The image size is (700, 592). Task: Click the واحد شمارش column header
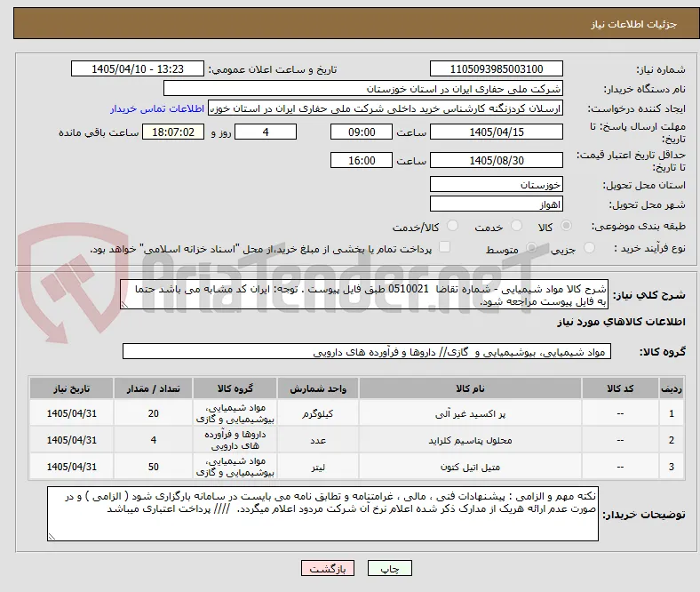pyautogui.click(x=318, y=388)
